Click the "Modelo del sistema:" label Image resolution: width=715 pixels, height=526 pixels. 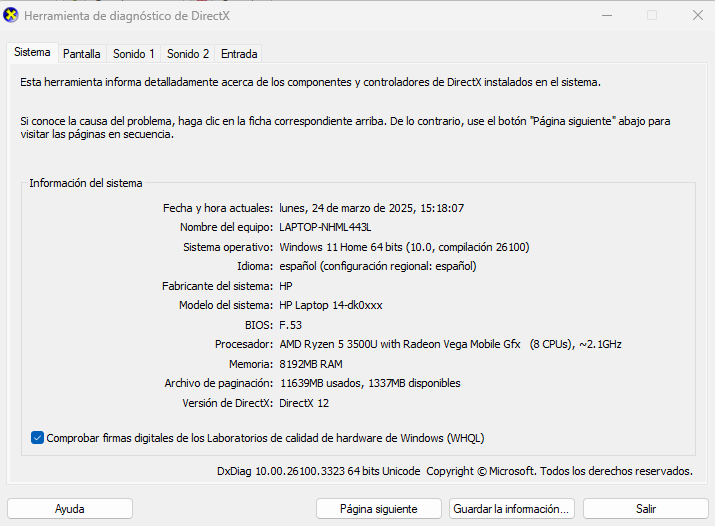pyautogui.click(x=226, y=305)
